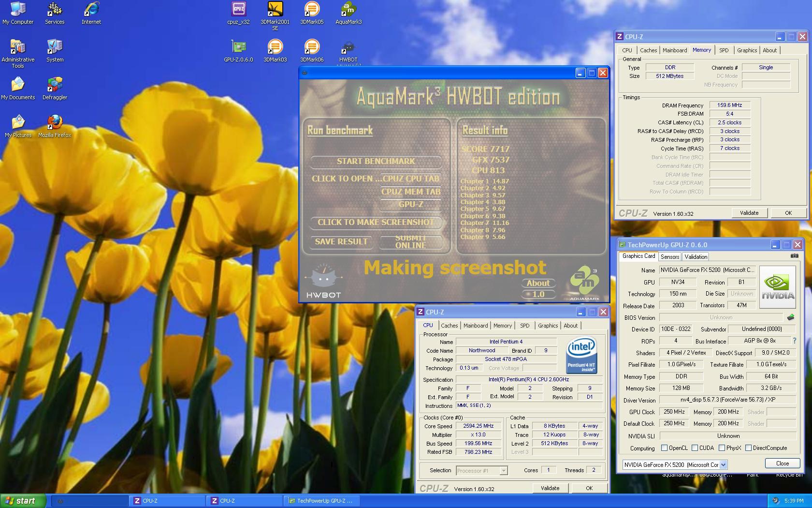This screenshot has height=508, width=812.
Task: Open SPD tab in Memory CPU-Z window
Action: [724, 50]
